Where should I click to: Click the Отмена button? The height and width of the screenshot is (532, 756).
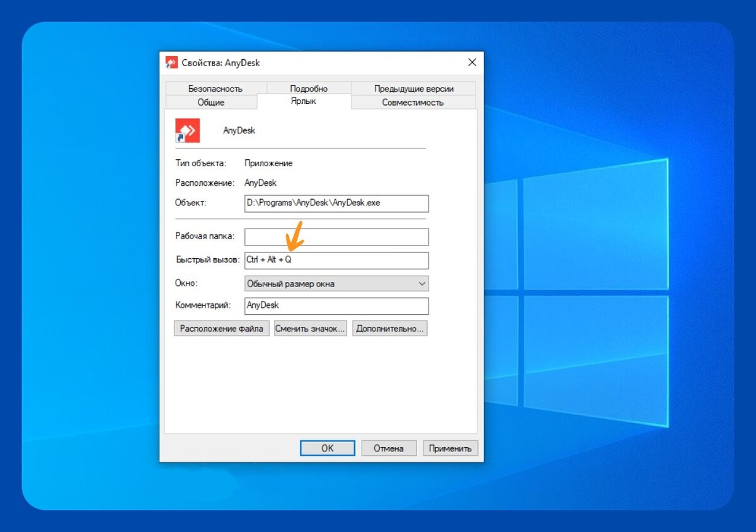tap(389, 448)
